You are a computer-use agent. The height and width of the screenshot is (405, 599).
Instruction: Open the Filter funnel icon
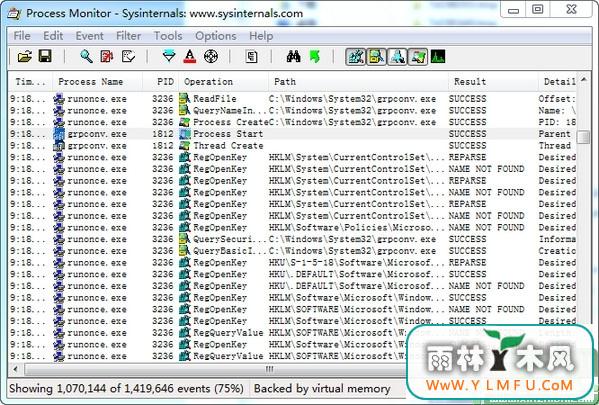click(x=169, y=57)
